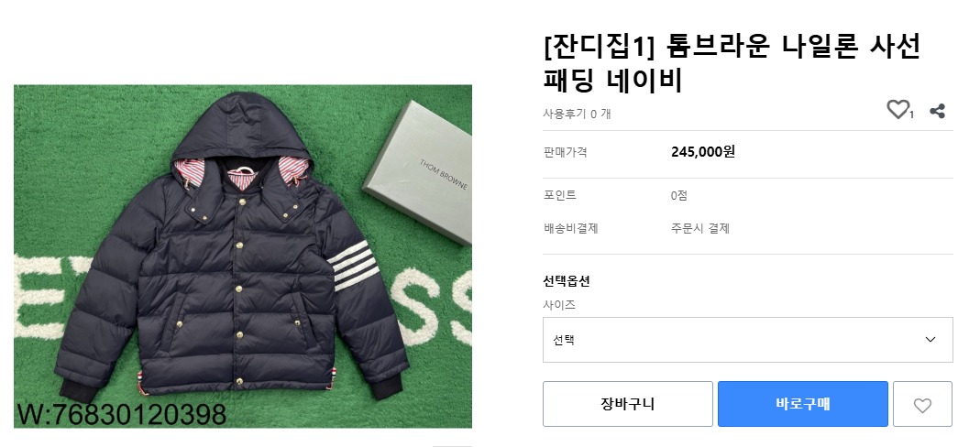
Task: Click the 판매가격 label
Action: (x=566, y=152)
